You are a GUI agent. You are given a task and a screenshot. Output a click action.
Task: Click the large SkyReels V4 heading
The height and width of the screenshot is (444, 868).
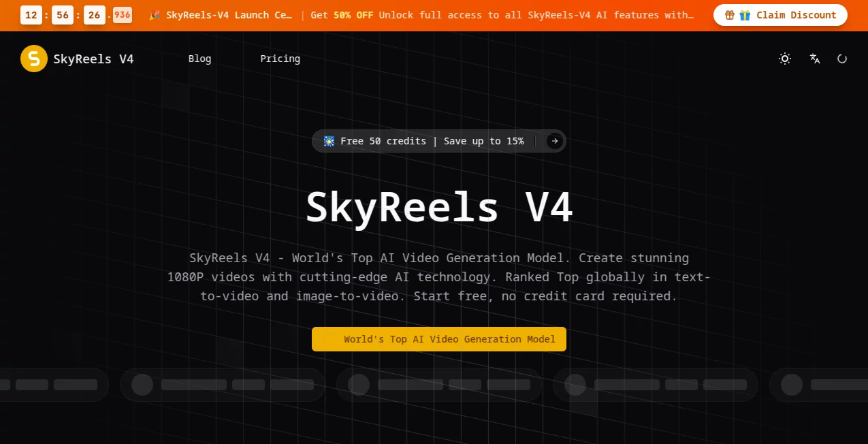pyautogui.click(x=439, y=207)
